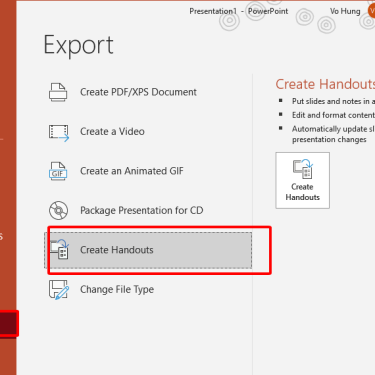Image resolution: width=375 pixels, height=375 pixels.
Task: Click the 'Export' page heading
Action: click(x=79, y=46)
